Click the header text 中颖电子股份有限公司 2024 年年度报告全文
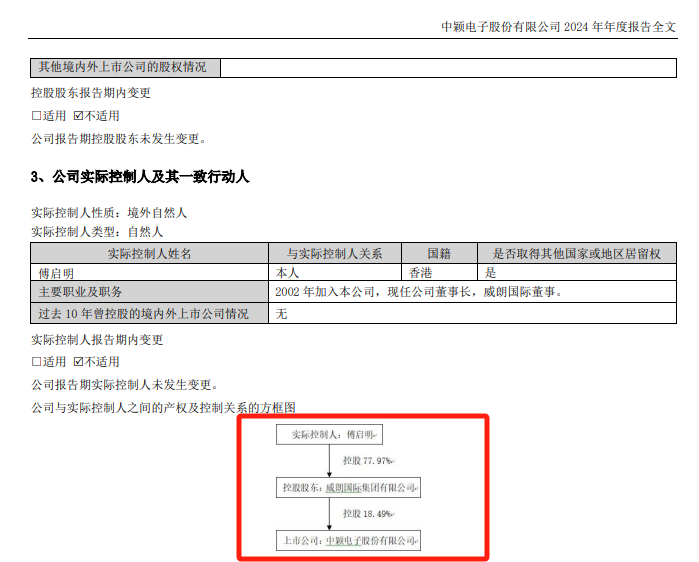 (559, 27)
